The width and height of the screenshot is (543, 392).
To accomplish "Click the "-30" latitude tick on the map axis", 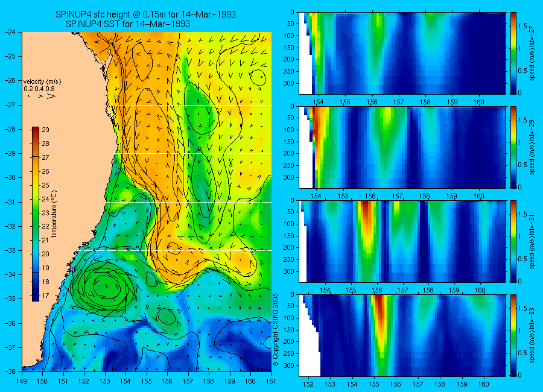I will [x=10, y=178].
